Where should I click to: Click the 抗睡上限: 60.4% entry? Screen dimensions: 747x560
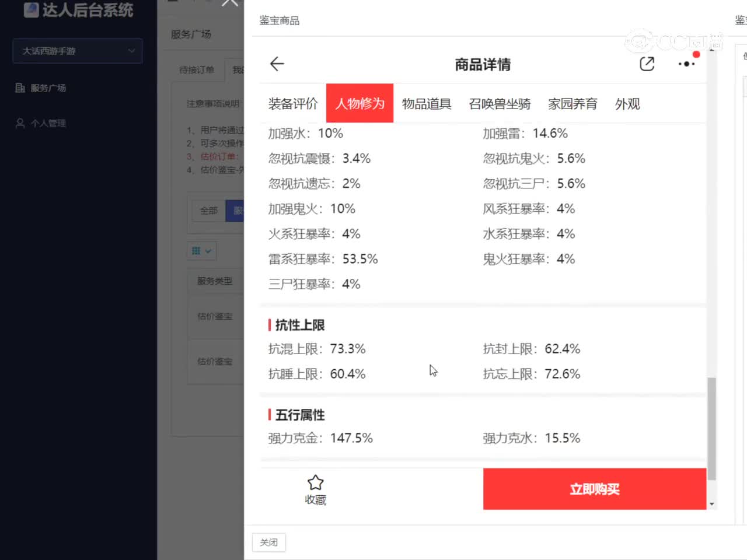[x=317, y=374]
